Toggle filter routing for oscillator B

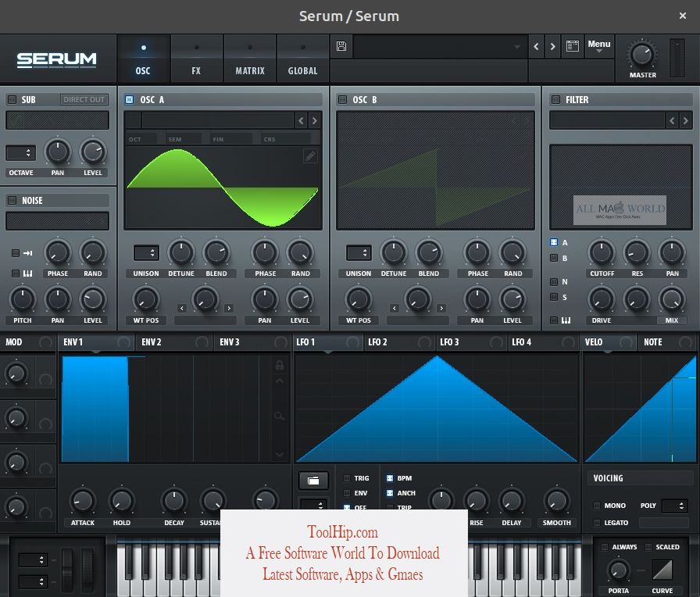click(x=554, y=258)
